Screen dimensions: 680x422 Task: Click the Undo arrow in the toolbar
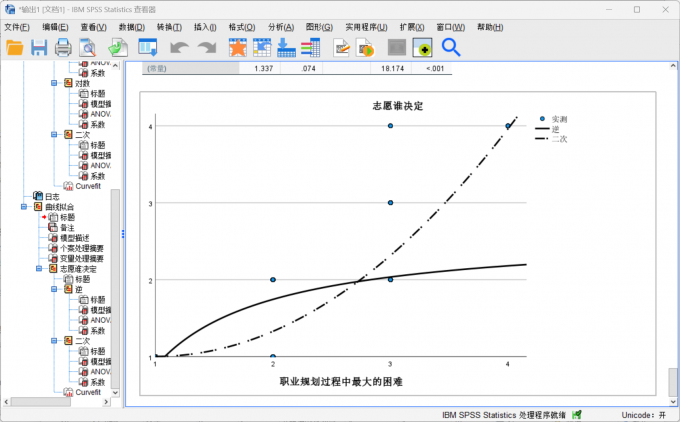point(179,47)
